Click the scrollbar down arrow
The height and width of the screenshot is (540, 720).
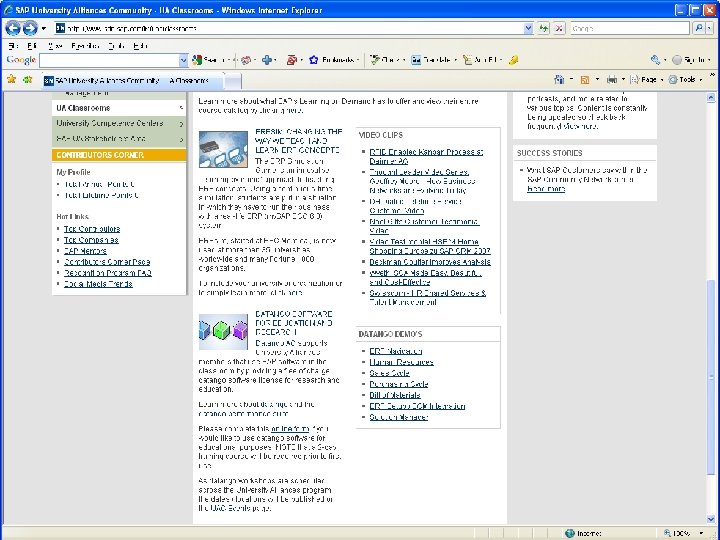[x=711, y=519]
